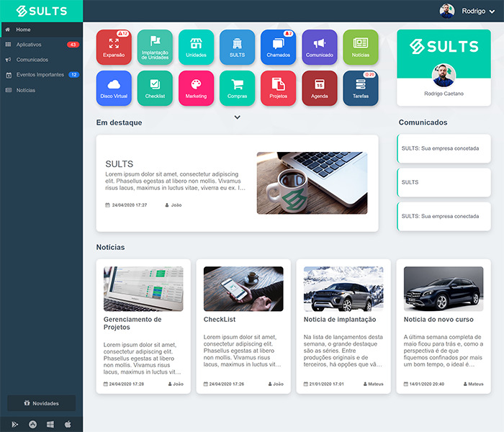Click the date '24/04/2020 17:27'

129,205
